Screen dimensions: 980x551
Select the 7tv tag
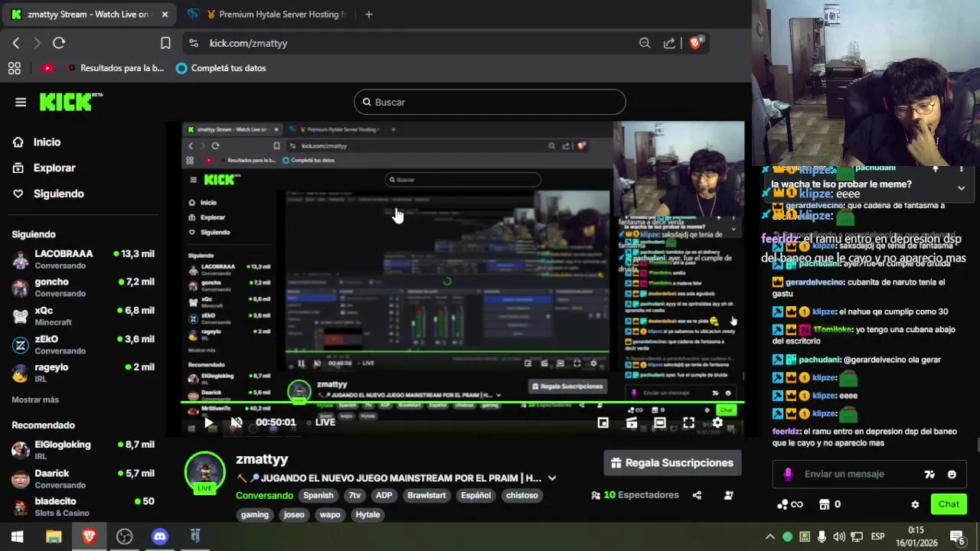[354, 495]
